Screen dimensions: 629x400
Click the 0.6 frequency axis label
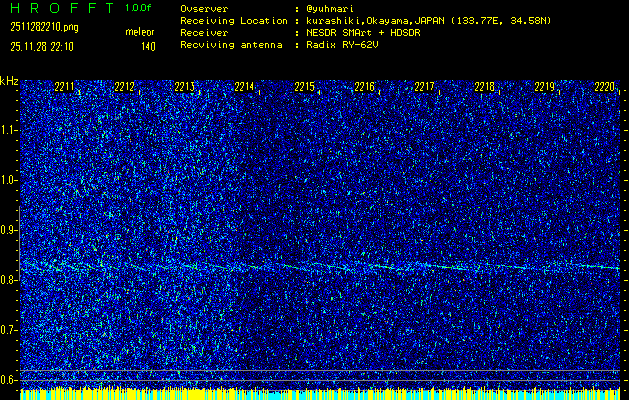9,380
